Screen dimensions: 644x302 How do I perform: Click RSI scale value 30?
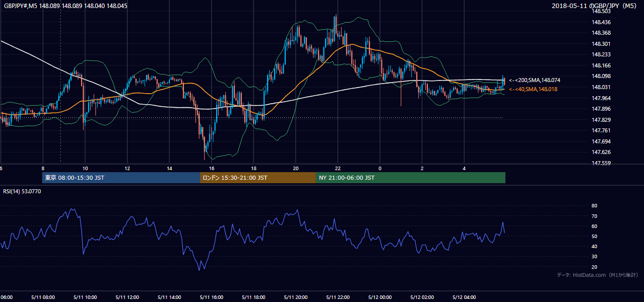(594, 257)
